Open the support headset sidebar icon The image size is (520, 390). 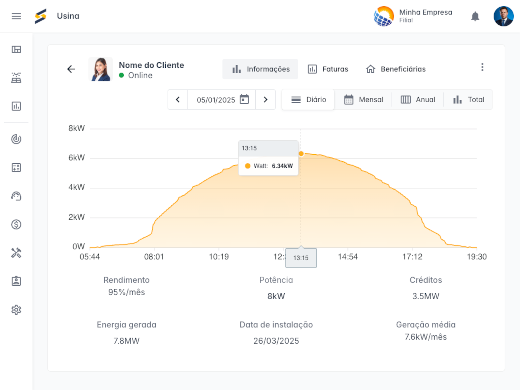[16, 196]
